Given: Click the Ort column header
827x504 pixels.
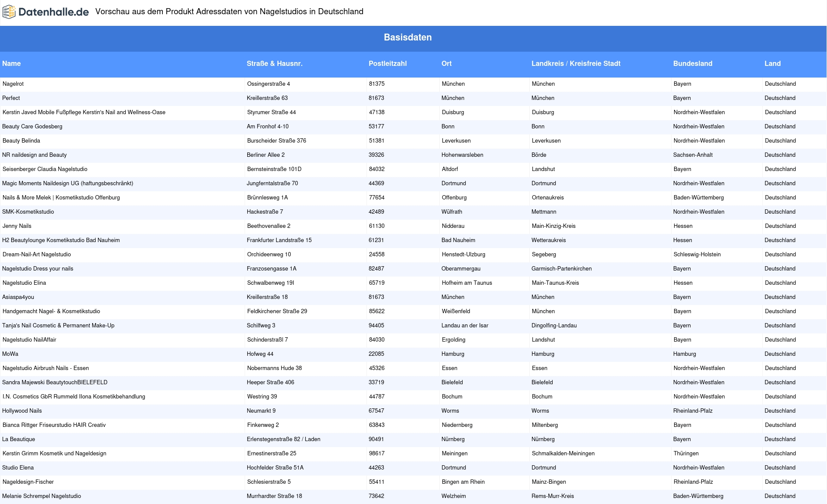Looking at the screenshot, I should pyautogui.click(x=446, y=64).
